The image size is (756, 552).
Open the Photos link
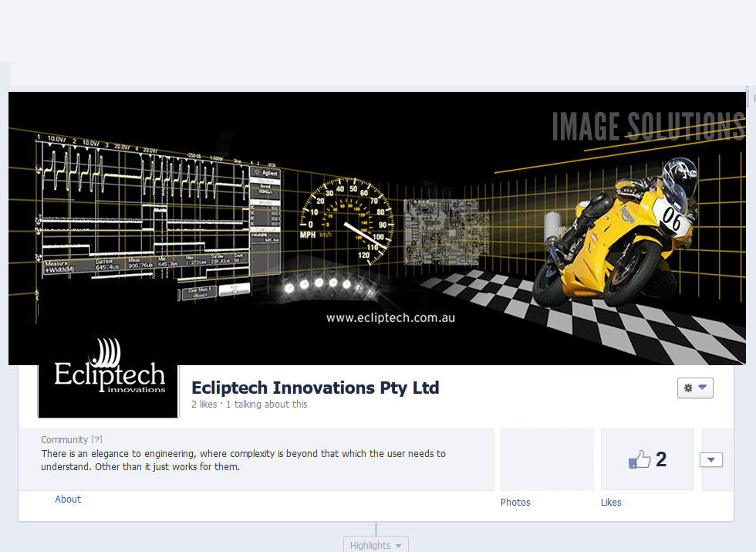515,503
